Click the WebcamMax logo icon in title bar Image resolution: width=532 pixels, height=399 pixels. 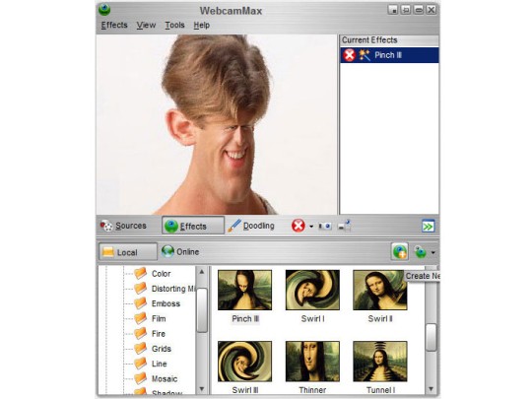tap(104, 10)
